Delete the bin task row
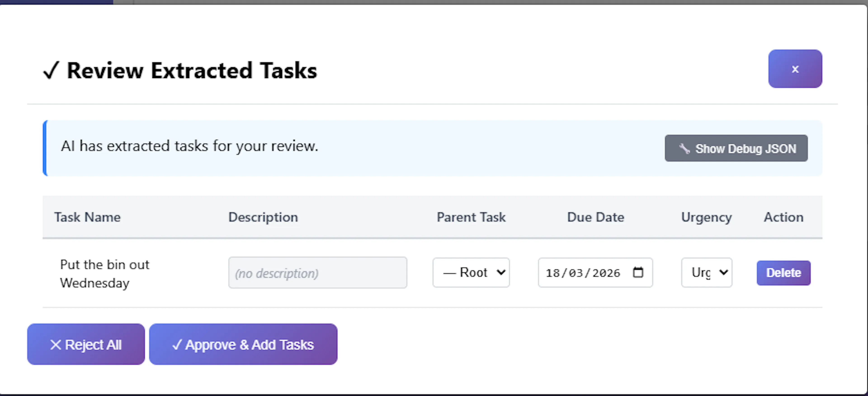This screenshot has width=868, height=396. pyautogui.click(x=783, y=273)
